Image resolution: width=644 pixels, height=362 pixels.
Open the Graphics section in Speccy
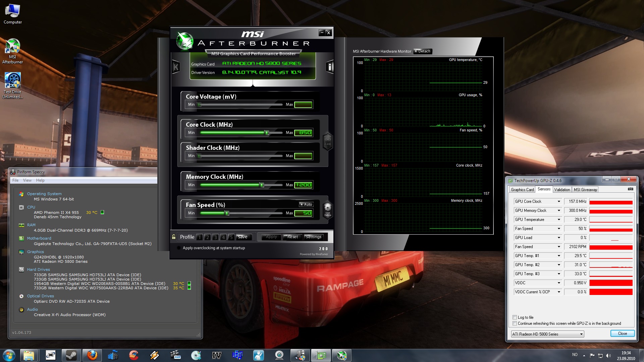pyautogui.click(x=36, y=252)
